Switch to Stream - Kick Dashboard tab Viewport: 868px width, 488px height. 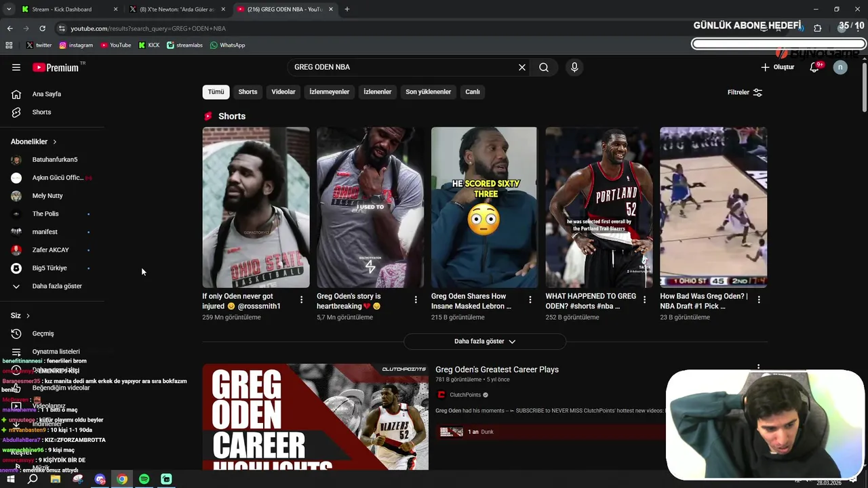[69, 9]
